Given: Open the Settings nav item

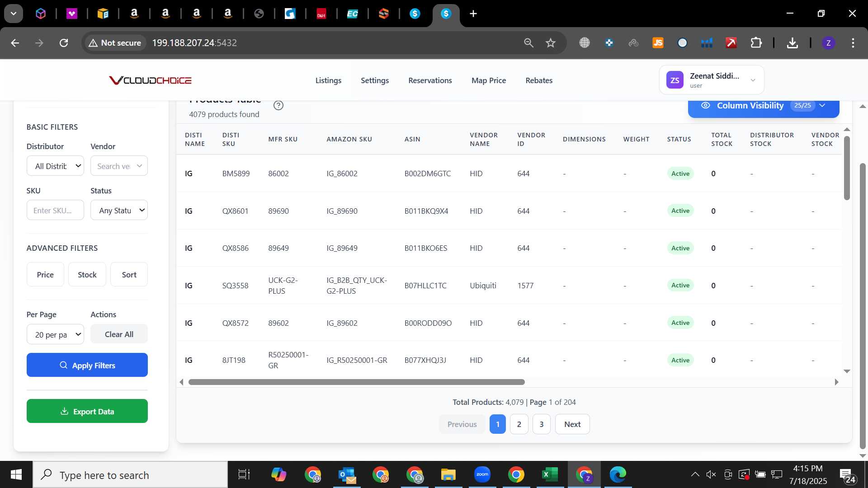Looking at the screenshot, I should [375, 80].
